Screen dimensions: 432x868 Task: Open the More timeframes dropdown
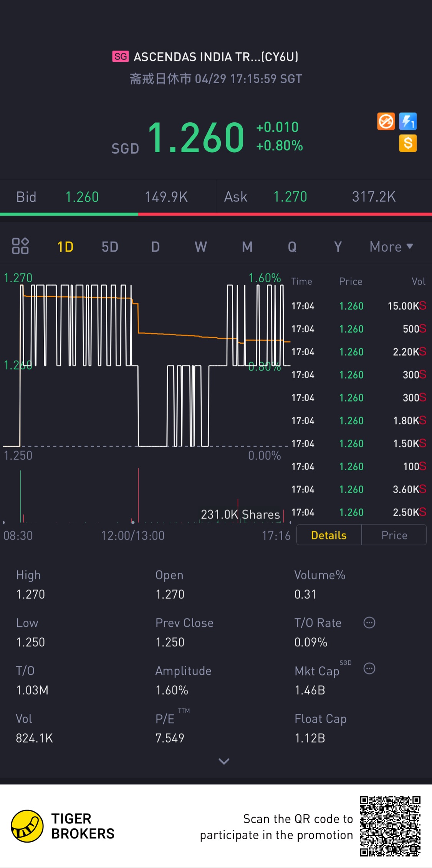tap(391, 247)
